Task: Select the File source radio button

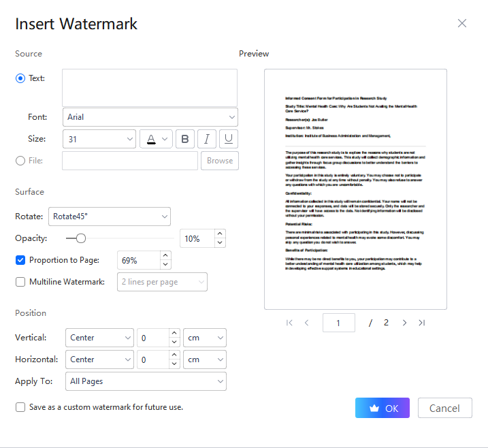Action: 20,161
